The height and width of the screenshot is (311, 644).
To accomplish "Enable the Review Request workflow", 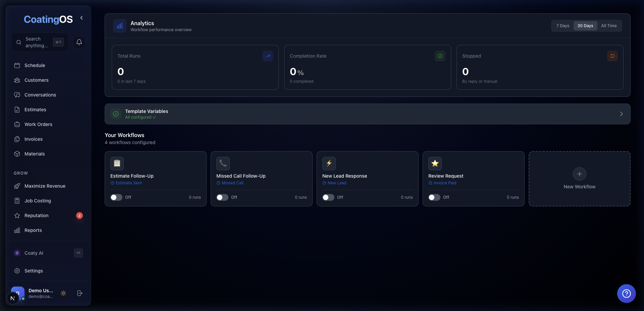I will coord(434,197).
